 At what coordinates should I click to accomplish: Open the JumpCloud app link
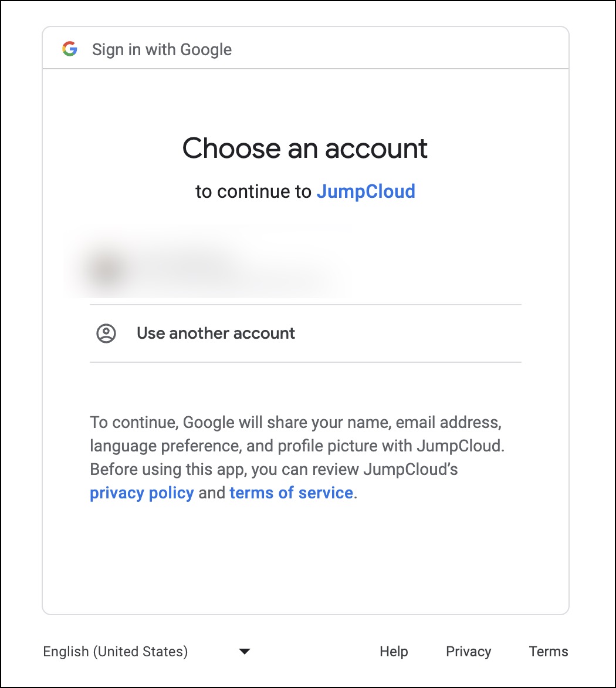click(x=365, y=191)
